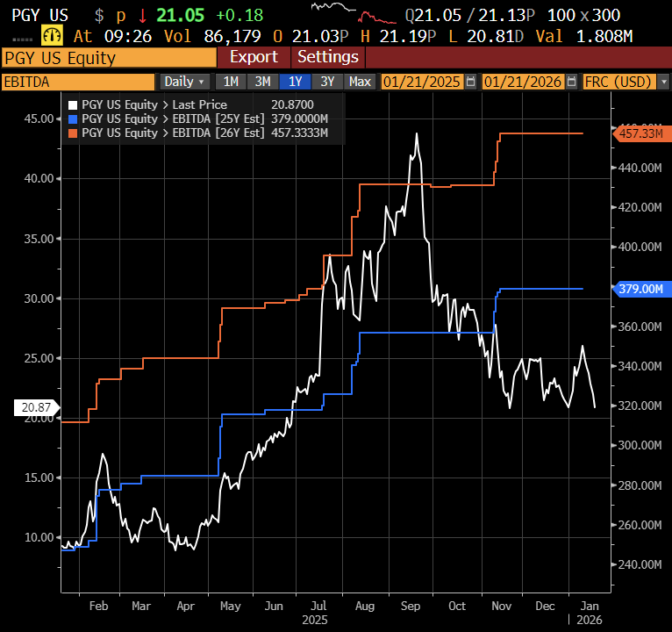Image resolution: width=672 pixels, height=632 pixels.
Task: Click legend value 20.8700
Action: click(x=292, y=104)
